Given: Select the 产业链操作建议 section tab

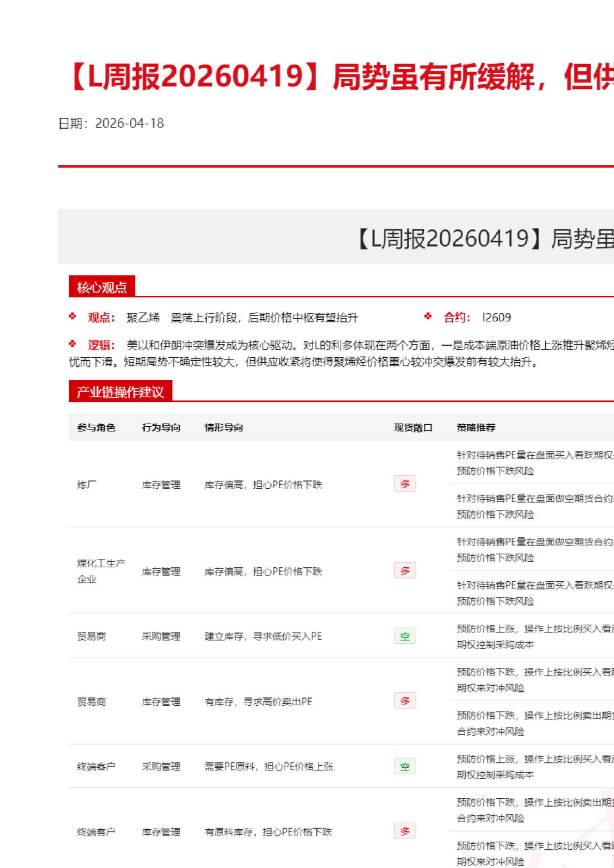Looking at the screenshot, I should [120, 392].
